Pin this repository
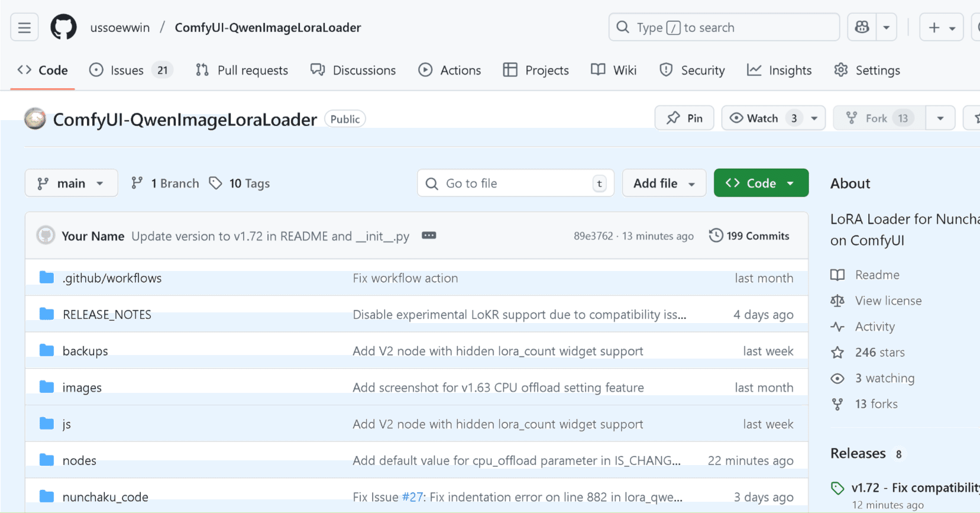The height and width of the screenshot is (513, 980). coord(684,118)
